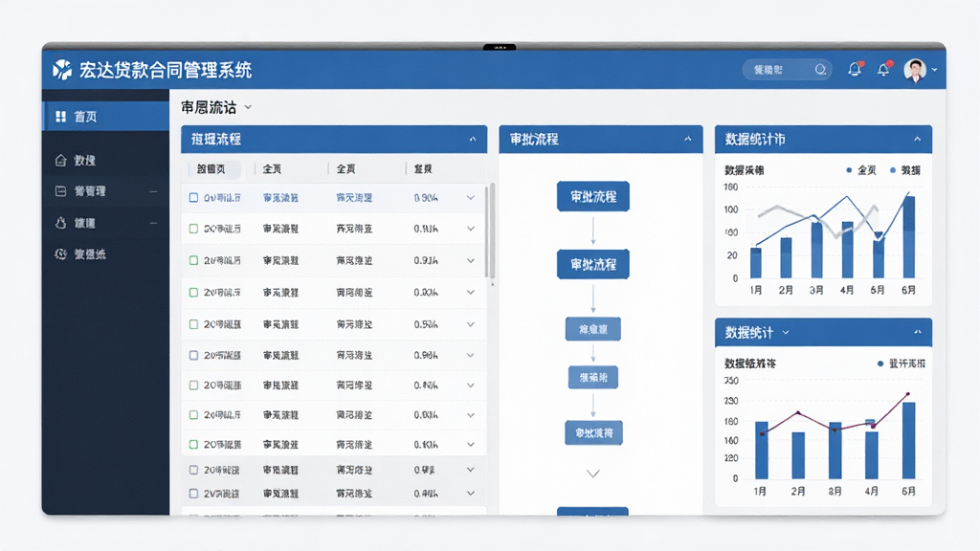Tick the checkbox in the blue highlighted row
The height and width of the screenshot is (551, 980).
(x=193, y=198)
